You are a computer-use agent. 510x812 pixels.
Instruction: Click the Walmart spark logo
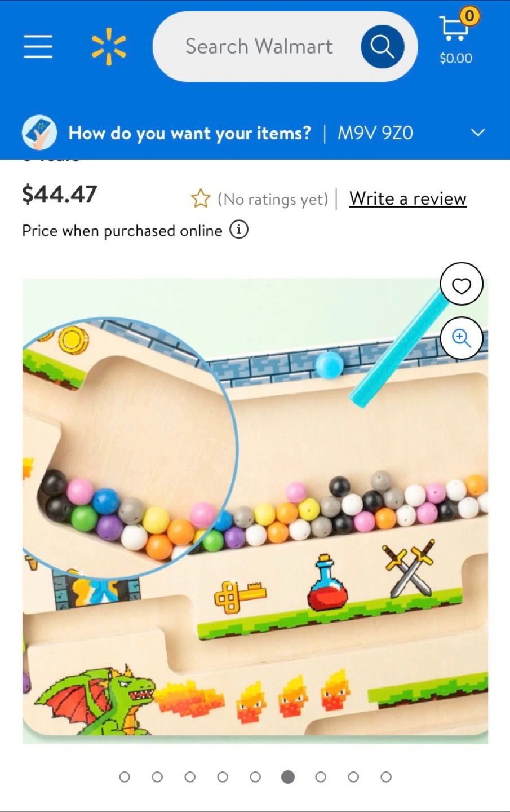(109, 46)
